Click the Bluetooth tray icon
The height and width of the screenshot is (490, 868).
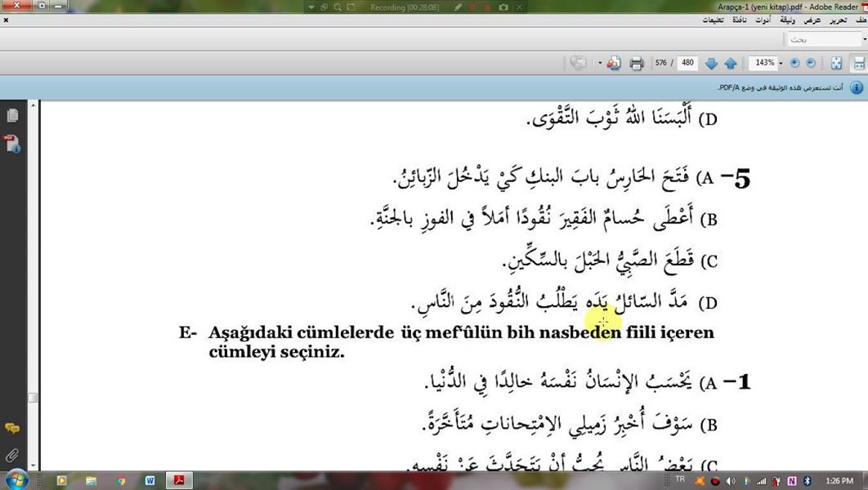(807, 480)
